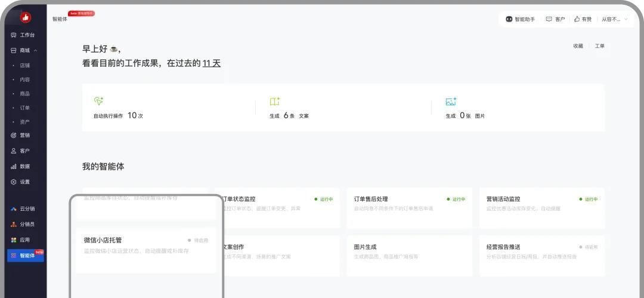Click the 智能体 icon in sidebar
This screenshot has height=298, width=644.
14,256
